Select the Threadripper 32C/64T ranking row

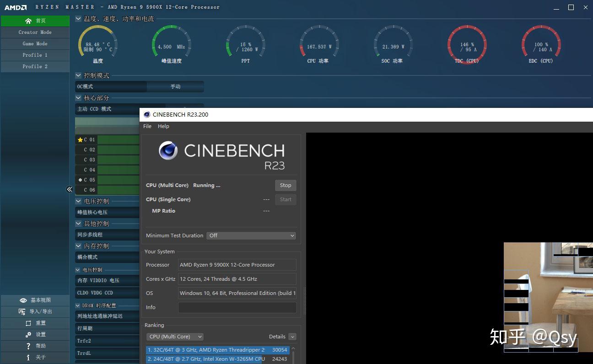tap(217, 350)
